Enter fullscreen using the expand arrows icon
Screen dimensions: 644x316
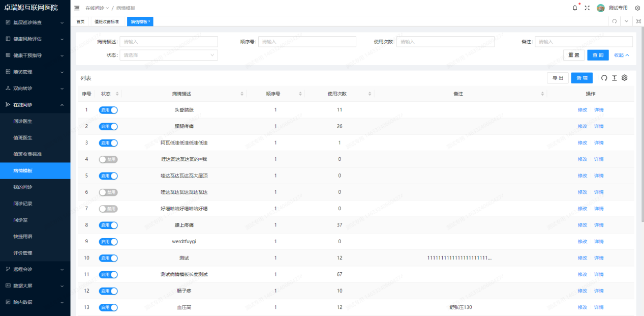(x=587, y=8)
